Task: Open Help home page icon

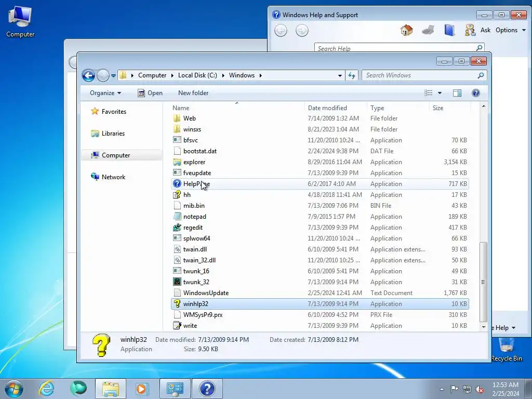Action: (x=406, y=30)
